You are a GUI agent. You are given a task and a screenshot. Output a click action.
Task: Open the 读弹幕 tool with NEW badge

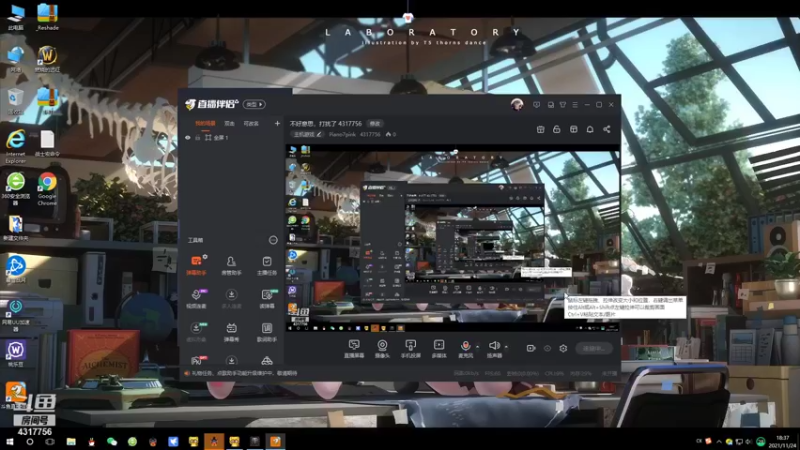tap(267, 298)
